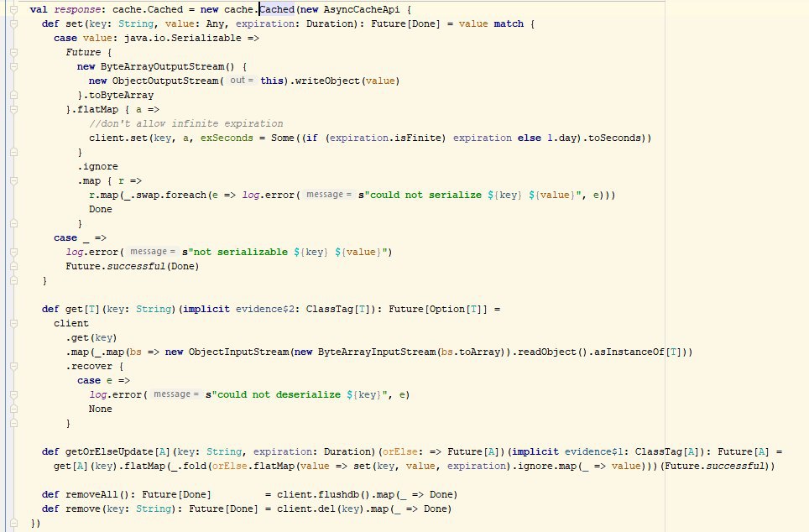Image resolution: width=809 pixels, height=532 pixels.
Task: Click '.ignore' line after flatMap block
Action: click(97, 167)
